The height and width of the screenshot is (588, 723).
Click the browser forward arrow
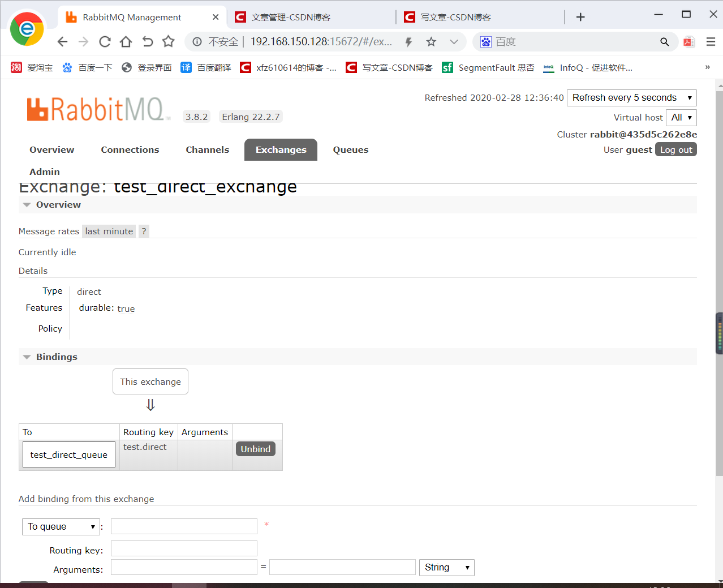coord(83,42)
